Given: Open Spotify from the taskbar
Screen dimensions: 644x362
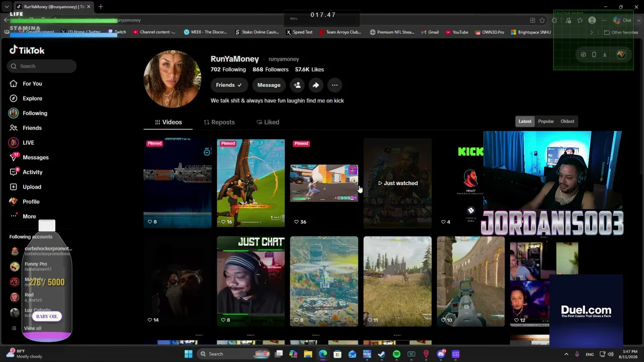Looking at the screenshot, I should 396,354.
